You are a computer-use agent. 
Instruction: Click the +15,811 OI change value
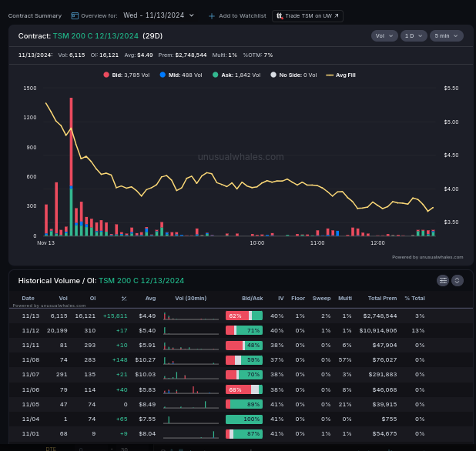tap(115, 316)
